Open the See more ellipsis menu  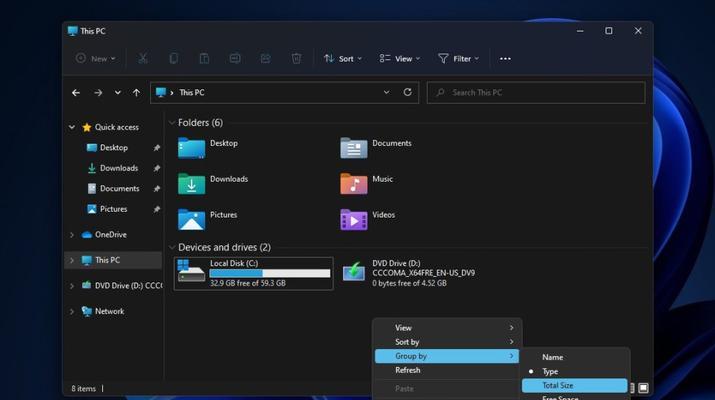click(505, 59)
